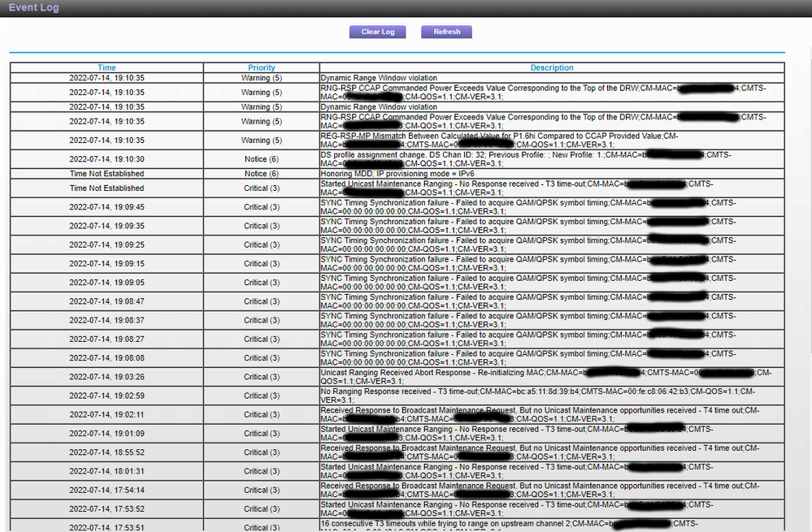The image size is (812, 532).
Task: Click the Clear Log button
Action: pos(377,32)
